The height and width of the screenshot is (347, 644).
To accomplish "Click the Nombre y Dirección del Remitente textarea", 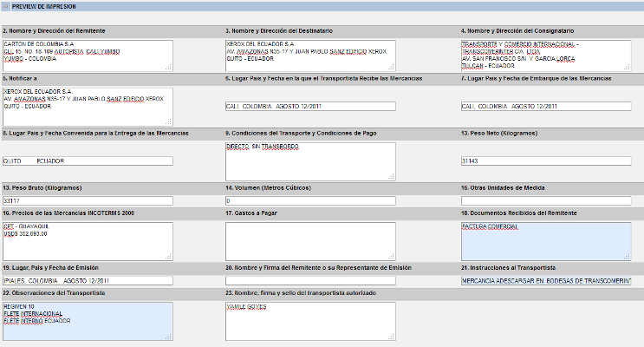I will 87,54.
